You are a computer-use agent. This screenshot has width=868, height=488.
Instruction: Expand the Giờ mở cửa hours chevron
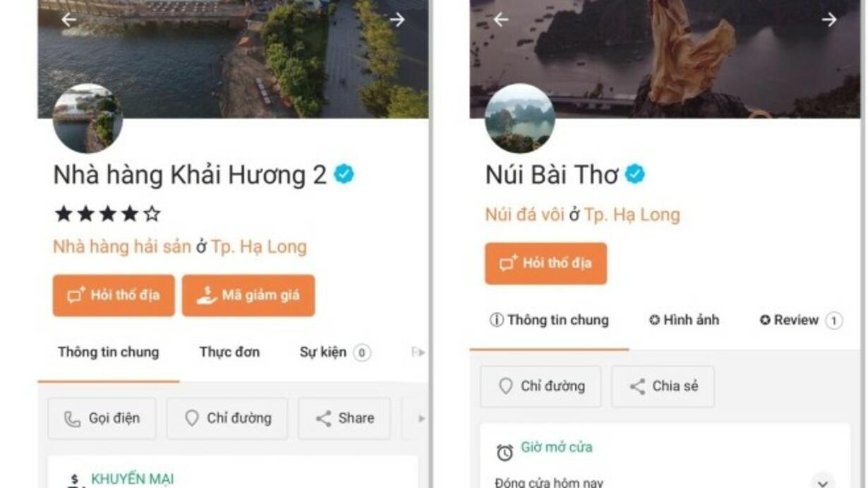(x=822, y=482)
